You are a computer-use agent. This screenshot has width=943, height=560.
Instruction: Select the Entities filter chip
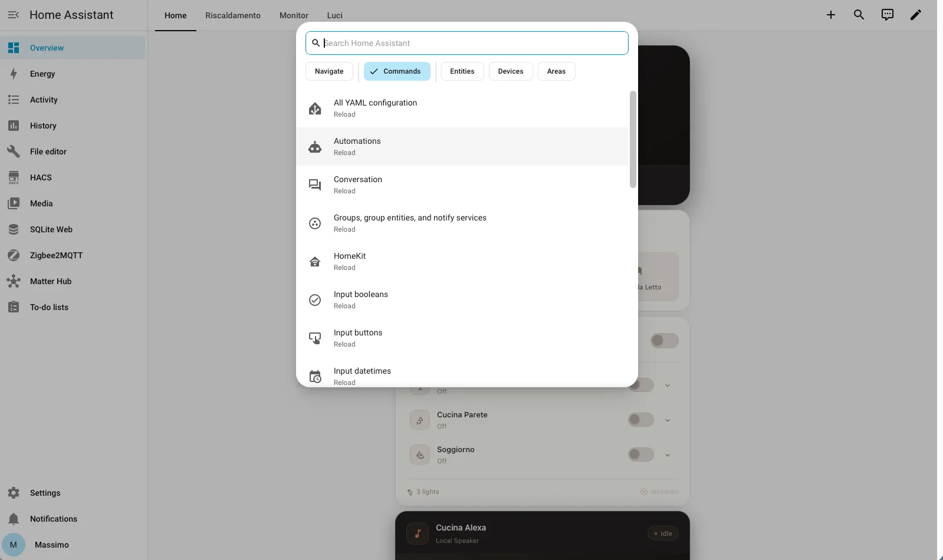(462, 71)
